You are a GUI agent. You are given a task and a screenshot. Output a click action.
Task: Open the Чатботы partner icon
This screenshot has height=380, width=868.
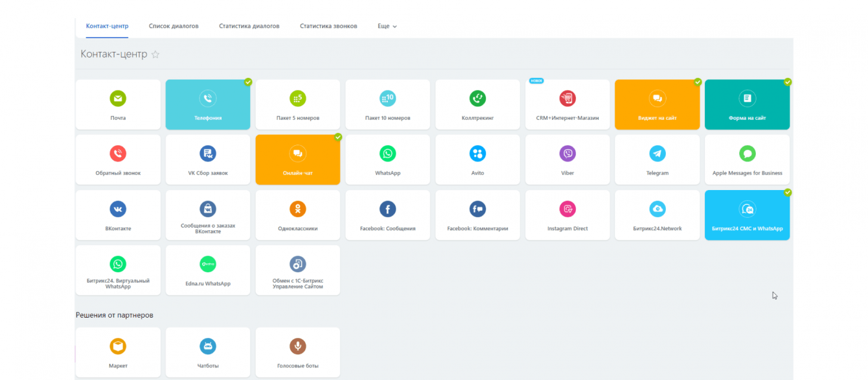(208, 346)
